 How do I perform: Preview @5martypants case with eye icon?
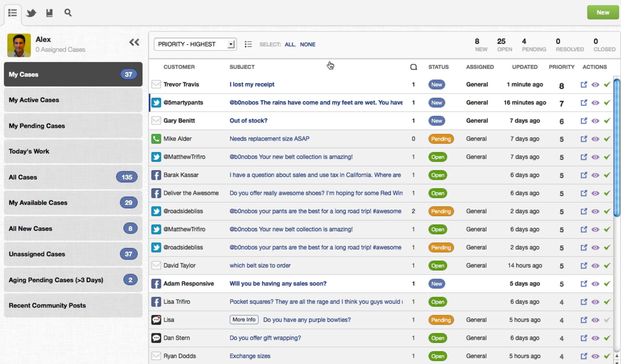tap(595, 103)
